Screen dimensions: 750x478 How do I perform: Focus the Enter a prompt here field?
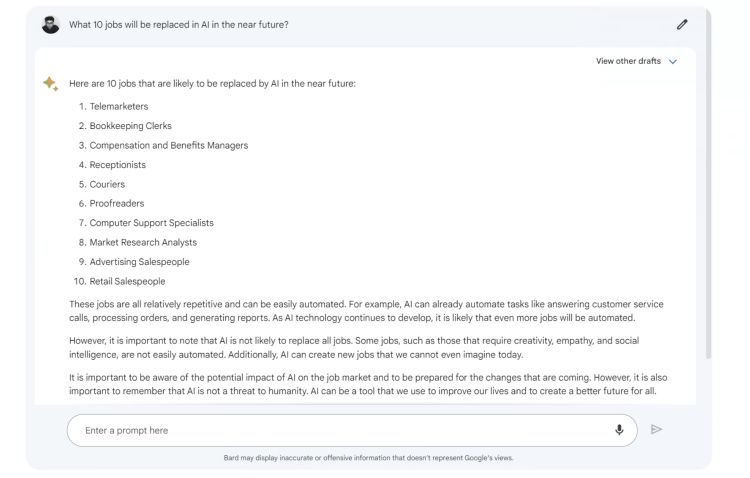(x=340, y=430)
